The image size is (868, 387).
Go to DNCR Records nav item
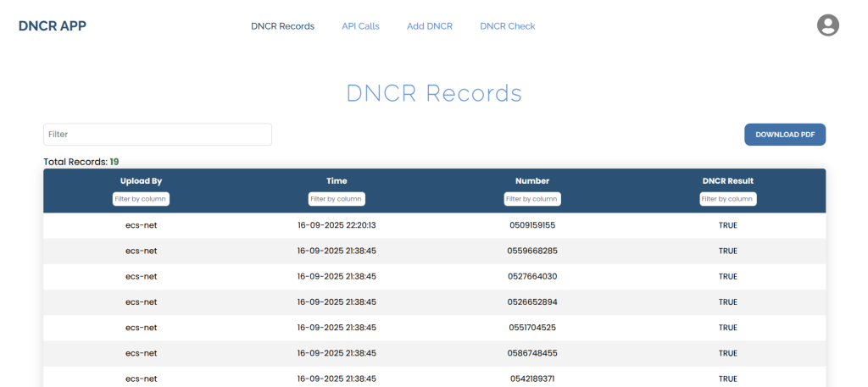click(x=282, y=26)
